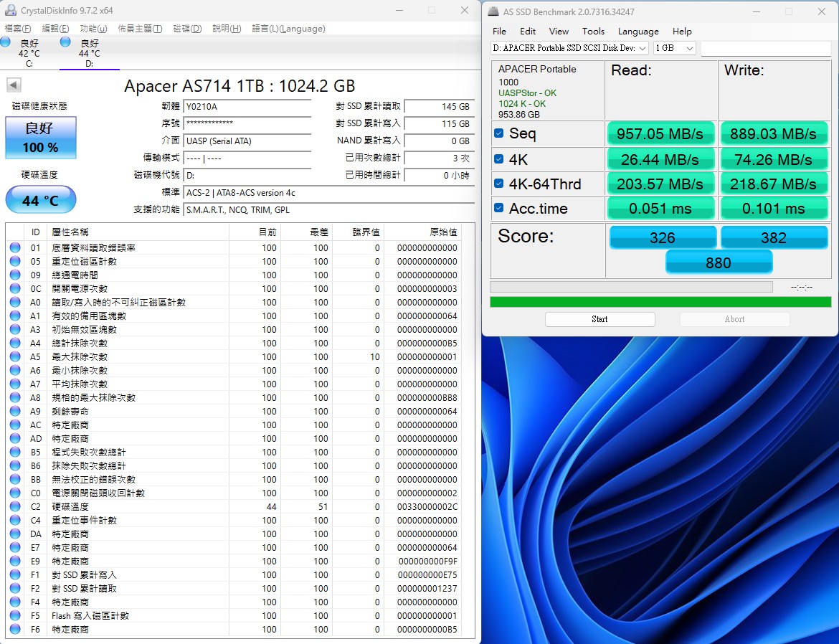Click the status circle for attribute A0
Viewport: 839px width, 644px height.
click(x=15, y=302)
